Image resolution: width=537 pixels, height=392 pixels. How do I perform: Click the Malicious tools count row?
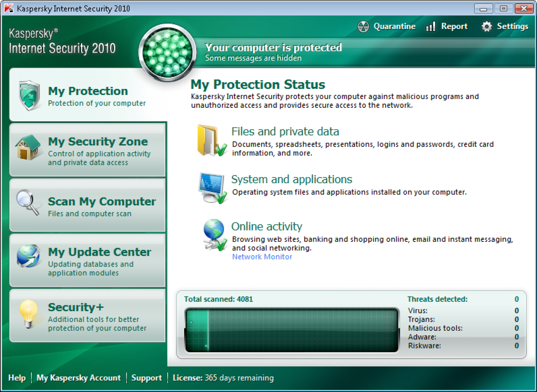[464, 328]
